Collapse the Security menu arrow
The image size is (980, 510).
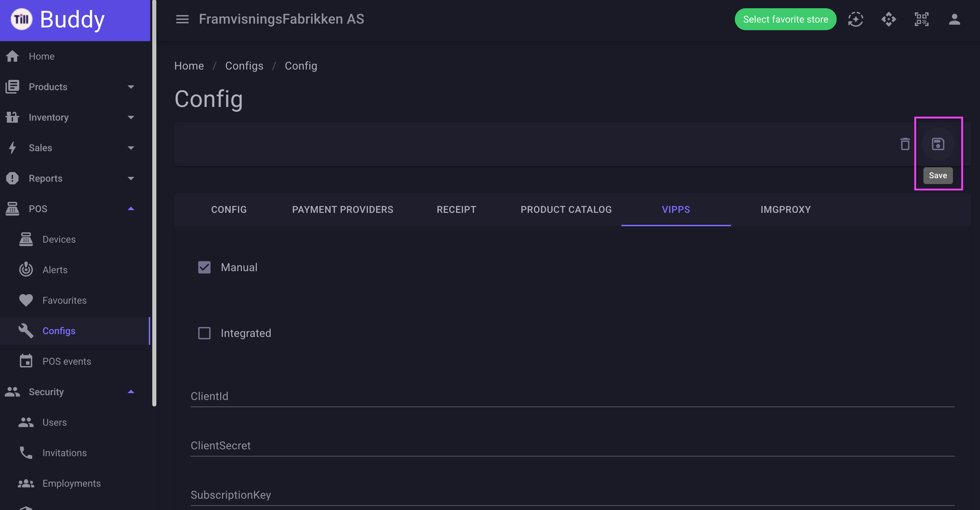tap(131, 391)
